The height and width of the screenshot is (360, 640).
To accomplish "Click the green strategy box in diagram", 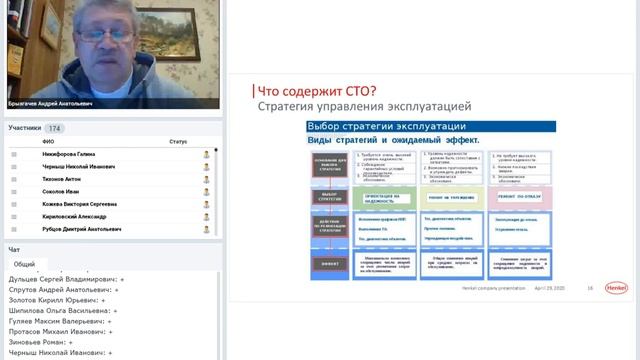I will pos(384,198).
